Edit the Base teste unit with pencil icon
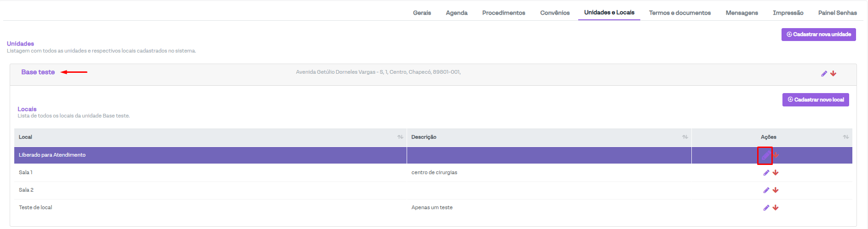Viewport: 868px width, 229px height. (824, 74)
